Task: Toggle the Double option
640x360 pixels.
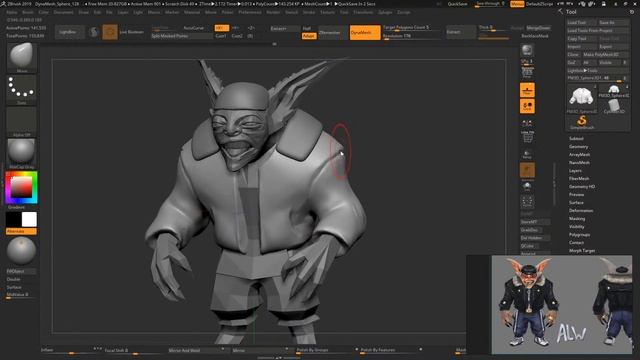Action: [x=13, y=279]
